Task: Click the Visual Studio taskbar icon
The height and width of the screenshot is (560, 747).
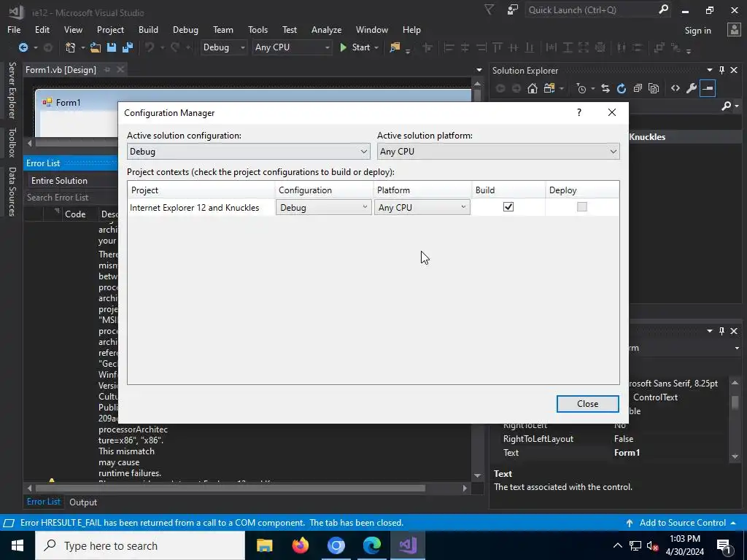Action: click(x=408, y=545)
